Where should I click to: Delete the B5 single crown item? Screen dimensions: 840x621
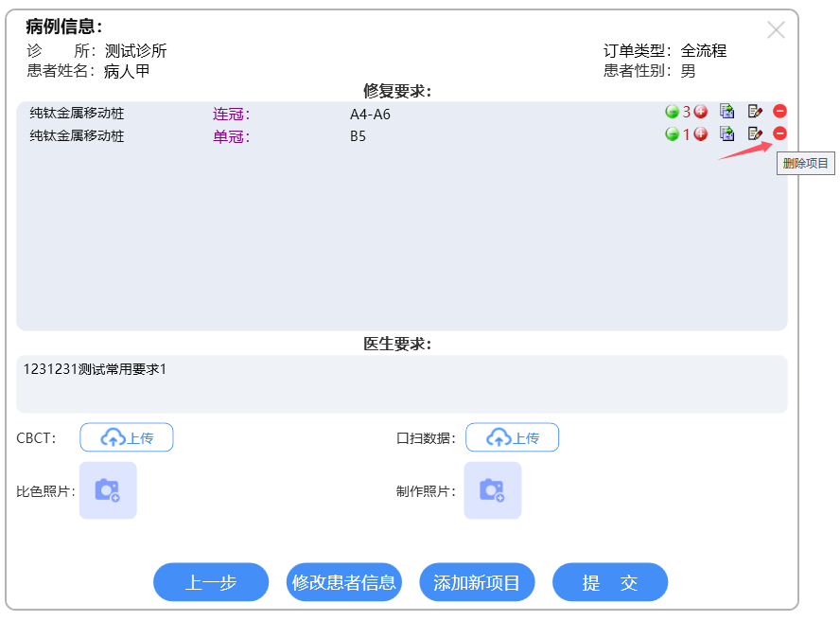coord(779,133)
